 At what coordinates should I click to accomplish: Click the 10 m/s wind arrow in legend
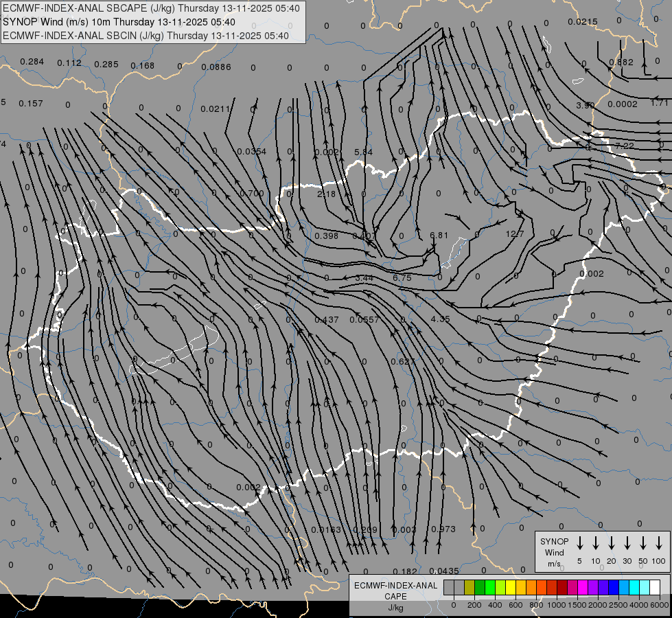595,543
